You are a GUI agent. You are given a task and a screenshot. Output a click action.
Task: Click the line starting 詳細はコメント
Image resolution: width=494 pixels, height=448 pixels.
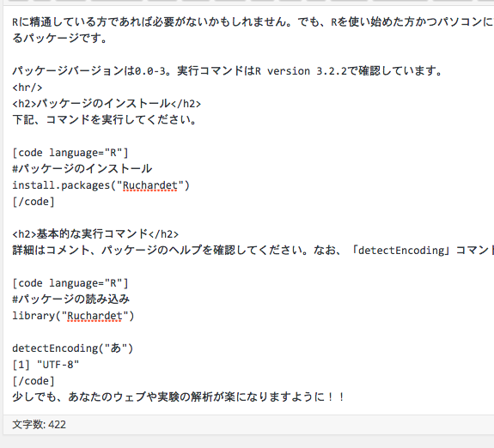click(253, 251)
